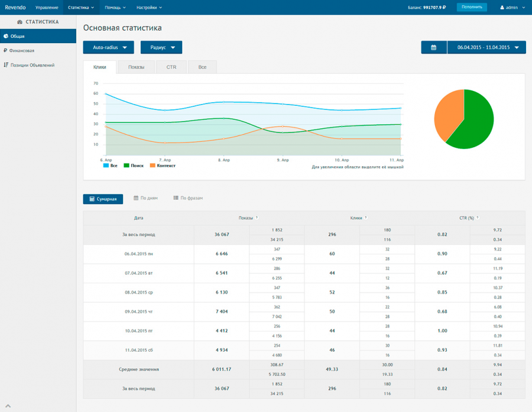Click the admin user icon
The image size is (532, 412).
[502, 8]
